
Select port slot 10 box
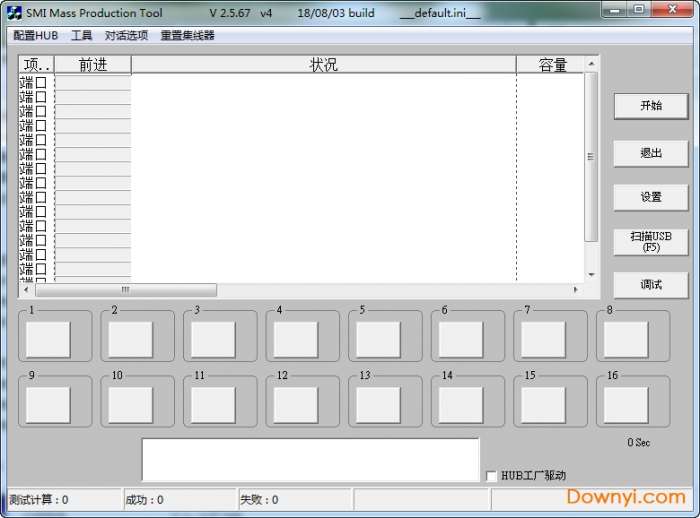(131, 405)
